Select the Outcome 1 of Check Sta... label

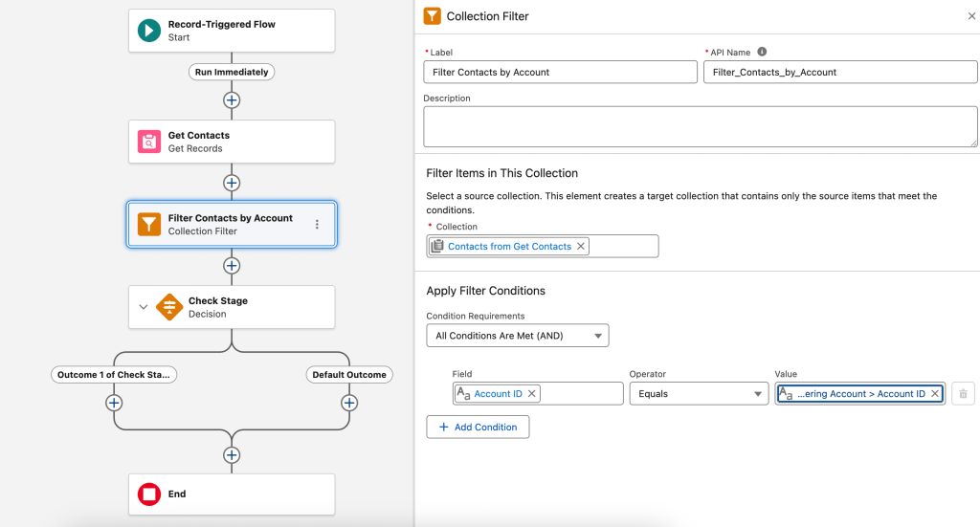click(114, 375)
